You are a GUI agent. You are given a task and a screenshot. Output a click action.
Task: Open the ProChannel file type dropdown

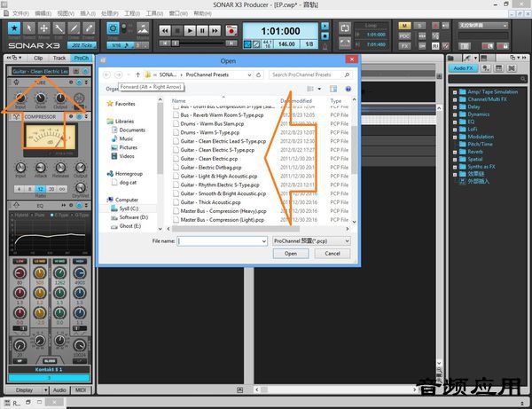311,241
